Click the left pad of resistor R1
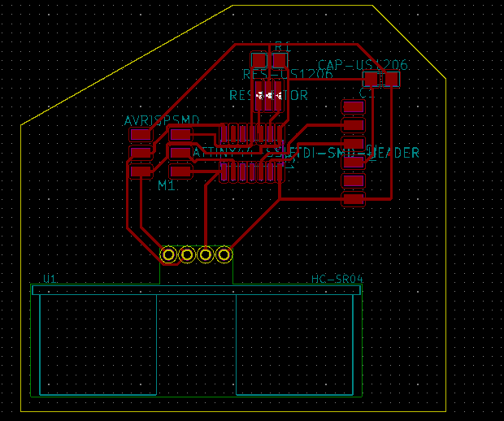Viewport: 504px width, 421px height. coord(259,60)
